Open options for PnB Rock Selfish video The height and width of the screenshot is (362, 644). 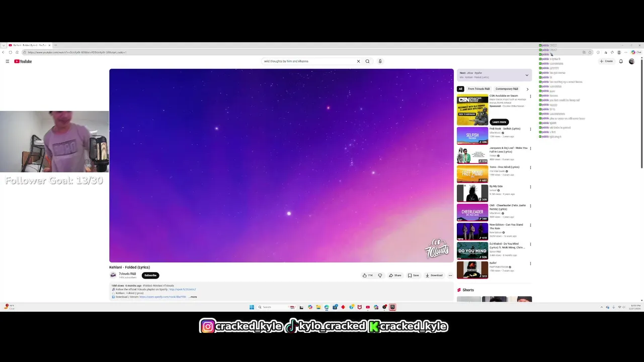tap(530, 129)
